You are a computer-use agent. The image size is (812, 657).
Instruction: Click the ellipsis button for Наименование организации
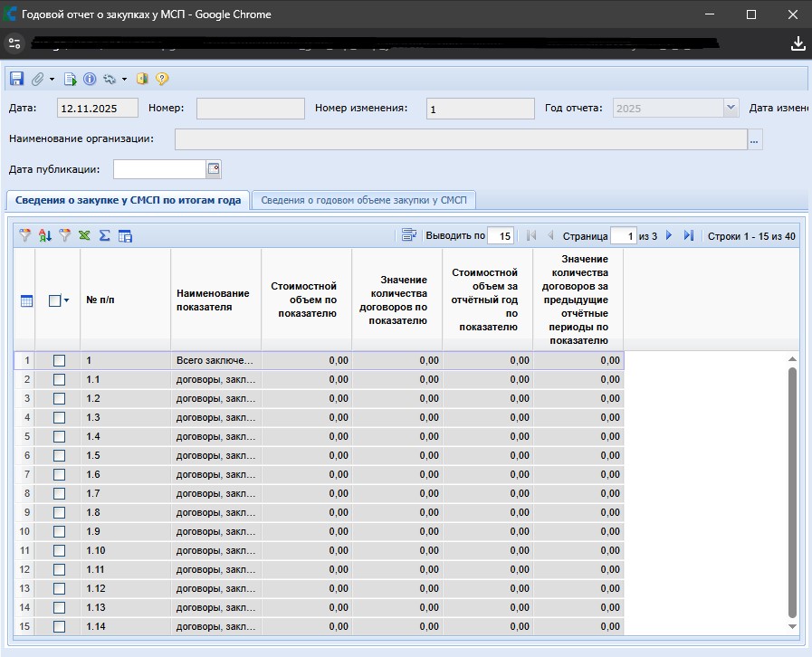pyautogui.click(x=755, y=138)
